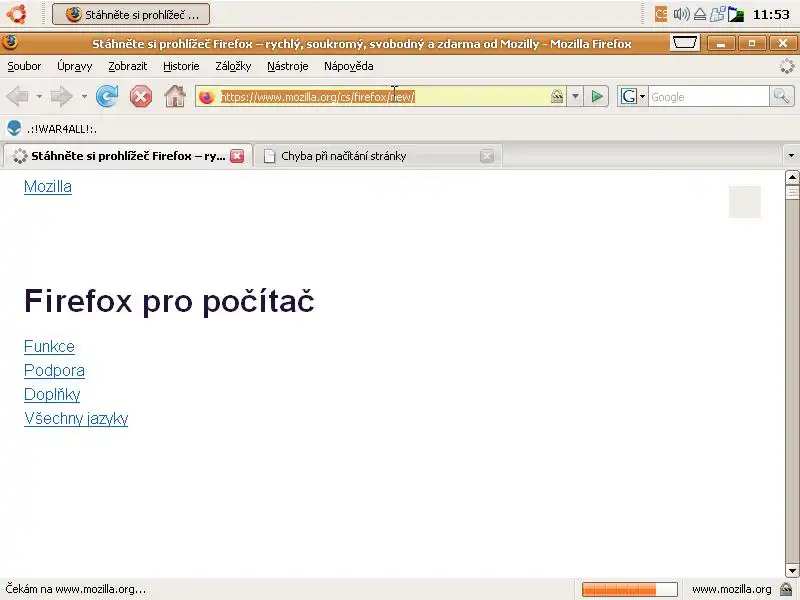Screen dimensions: 800x600
Task: Click the titlebar on-screen keyboard button
Action: [684, 43]
